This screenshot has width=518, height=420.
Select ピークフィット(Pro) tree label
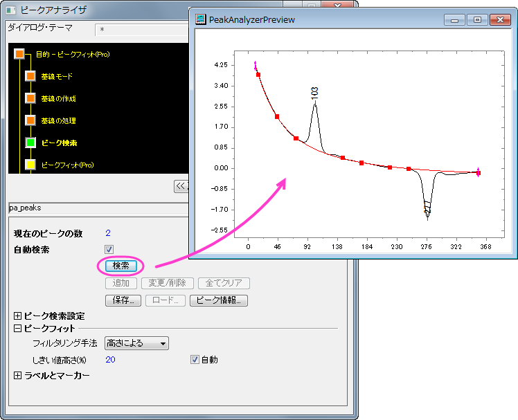pos(67,165)
